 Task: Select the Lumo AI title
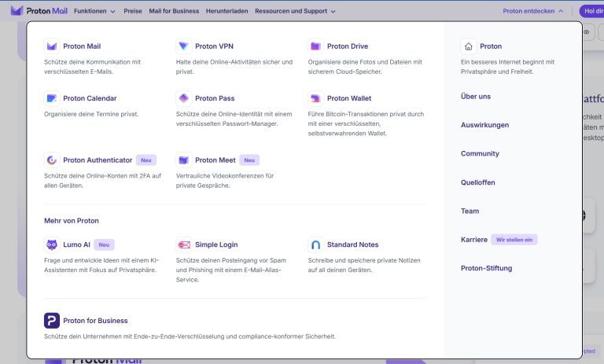tap(76, 245)
